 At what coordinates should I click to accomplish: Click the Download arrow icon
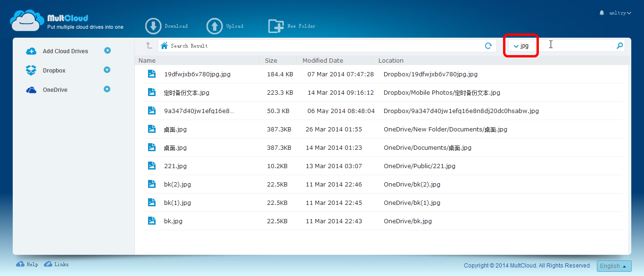(x=153, y=26)
